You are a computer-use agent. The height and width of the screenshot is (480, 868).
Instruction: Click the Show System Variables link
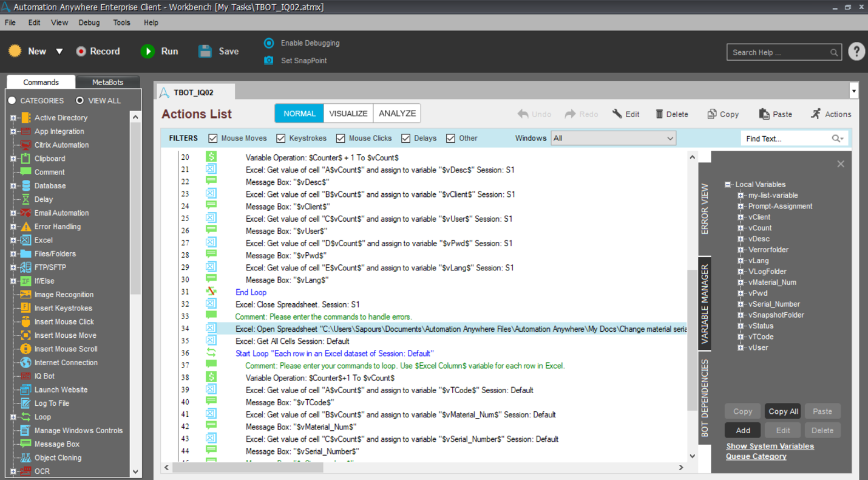click(x=770, y=446)
